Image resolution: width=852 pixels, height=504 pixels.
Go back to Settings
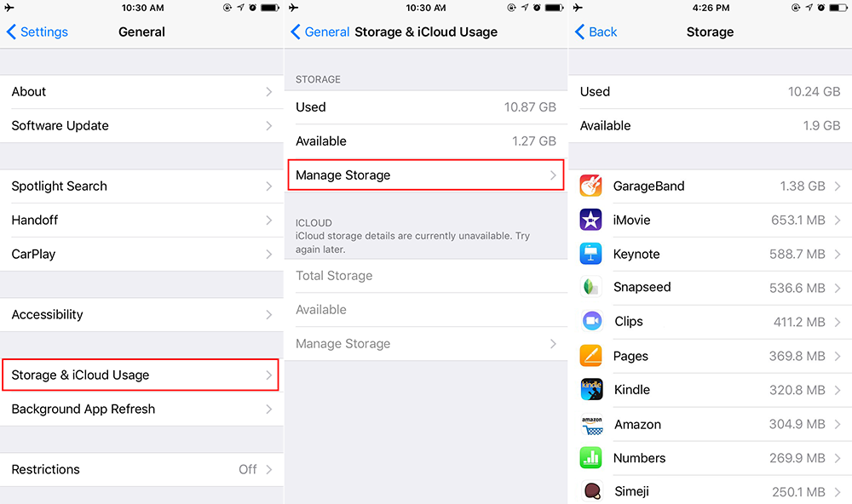coord(37,32)
